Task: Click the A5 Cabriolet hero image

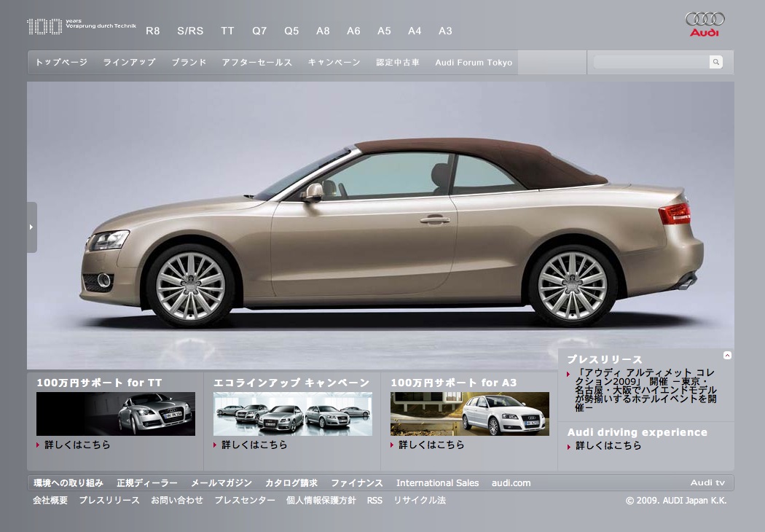Action: pos(380,225)
